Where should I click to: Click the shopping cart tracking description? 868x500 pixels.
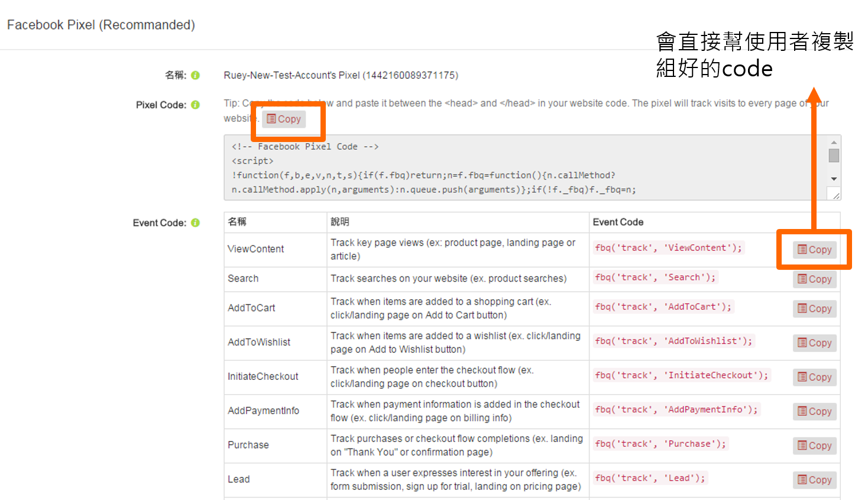click(441, 309)
